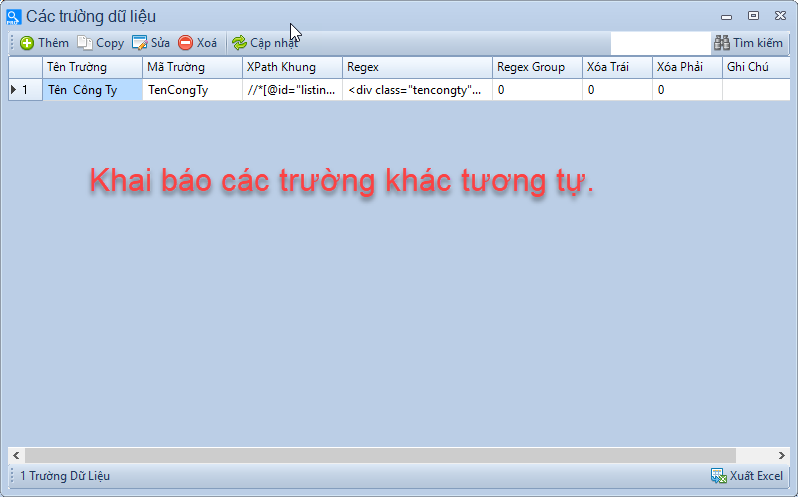This screenshot has width=798, height=497.
Task: Click the Copy toolbar button
Action: coord(100,43)
